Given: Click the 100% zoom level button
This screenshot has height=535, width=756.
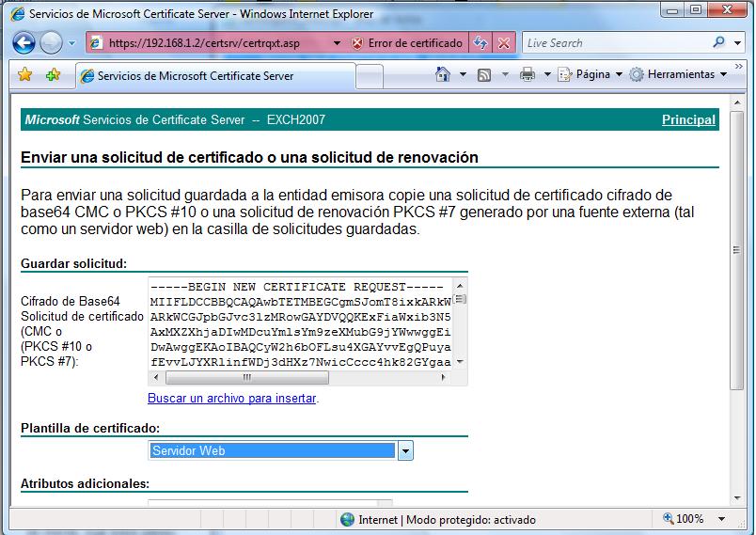Looking at the screenshot, I should pyautogui.click(x=684, y=519).
